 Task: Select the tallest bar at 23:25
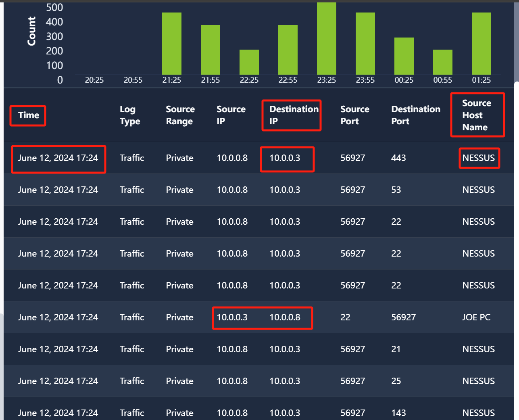coord(327,39)
